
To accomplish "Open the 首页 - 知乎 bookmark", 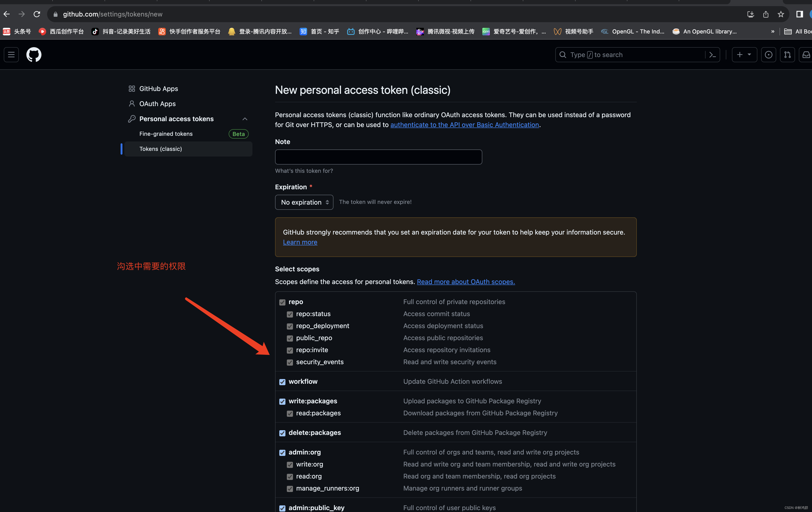I will pos(319,31).
